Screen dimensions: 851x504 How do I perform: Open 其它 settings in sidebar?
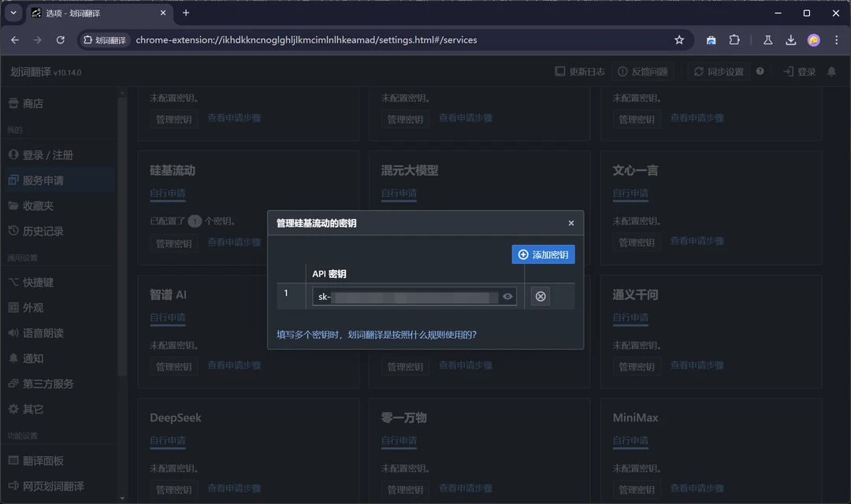(x=58, y=409)
